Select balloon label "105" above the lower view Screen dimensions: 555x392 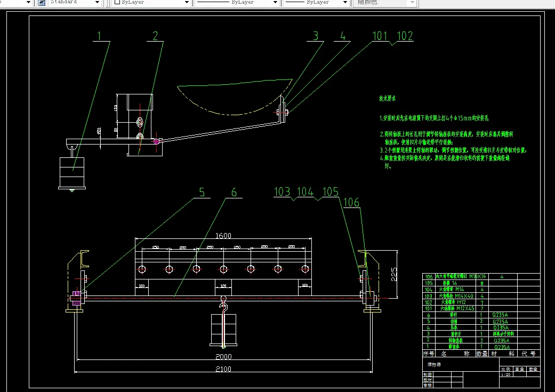pos(331,192)
